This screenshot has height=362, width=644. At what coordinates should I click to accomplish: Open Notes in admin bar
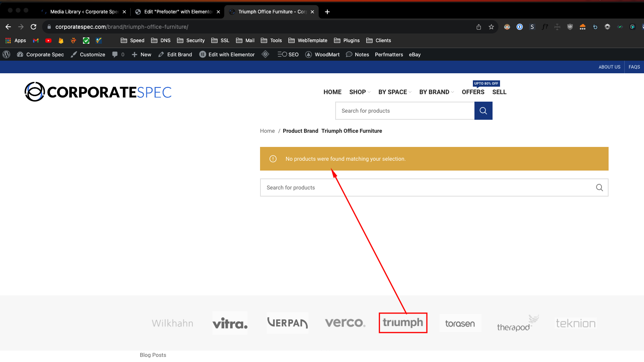pyautogui.click(x=357, y=54)
